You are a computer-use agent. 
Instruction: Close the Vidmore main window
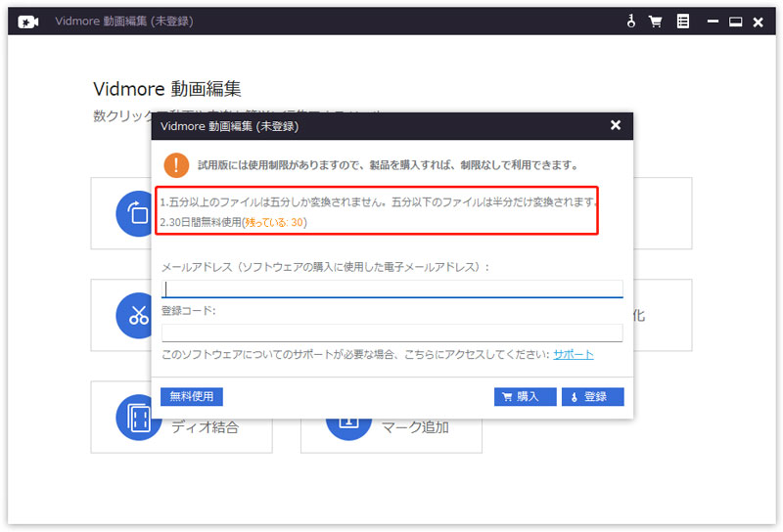click(758, 22)
